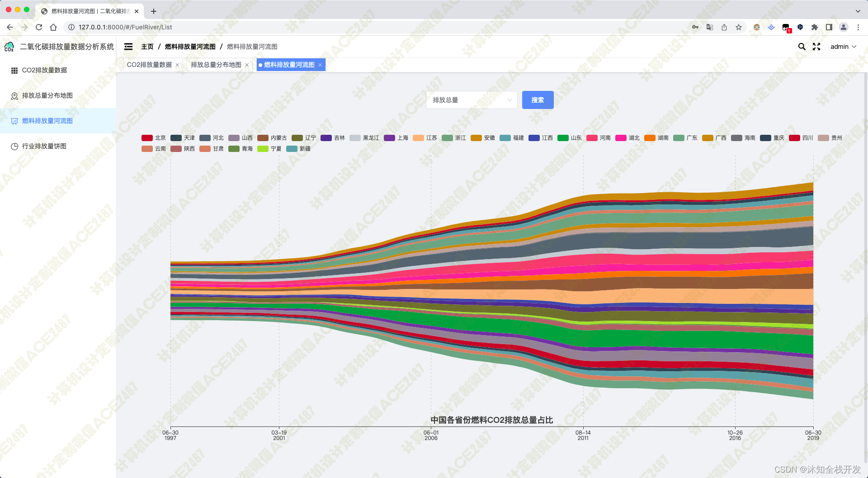Click the CO2 system logo icon
The image size is (868, 478).
tap(9, 47)
